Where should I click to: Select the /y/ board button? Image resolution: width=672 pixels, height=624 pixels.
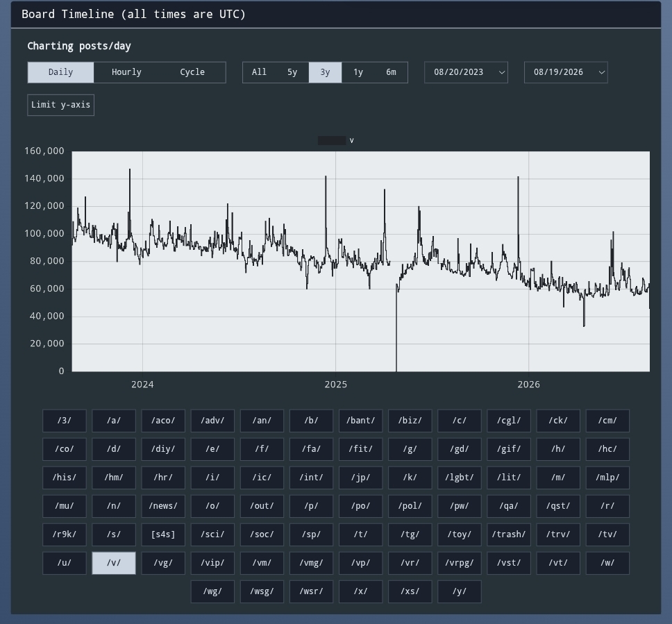coord(460,592)
